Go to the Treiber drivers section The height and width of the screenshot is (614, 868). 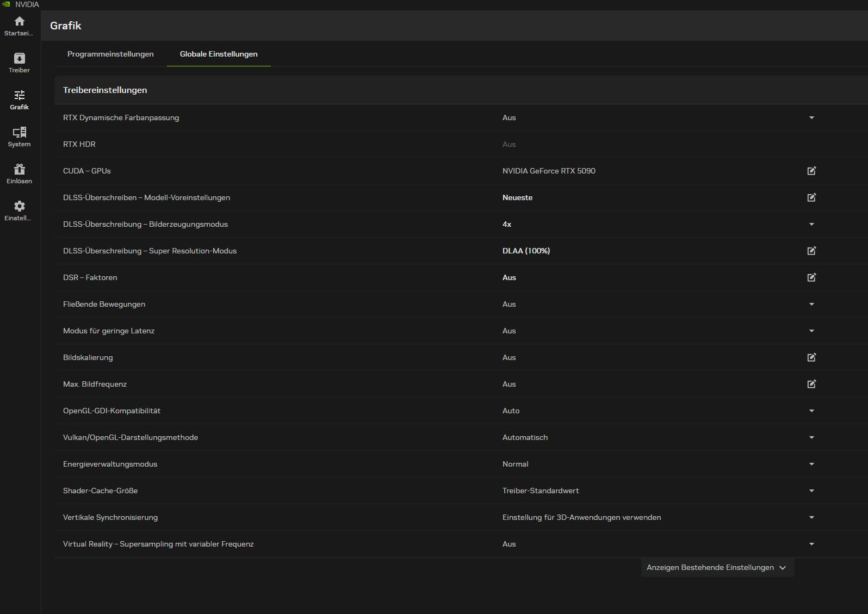click(20, 59)
